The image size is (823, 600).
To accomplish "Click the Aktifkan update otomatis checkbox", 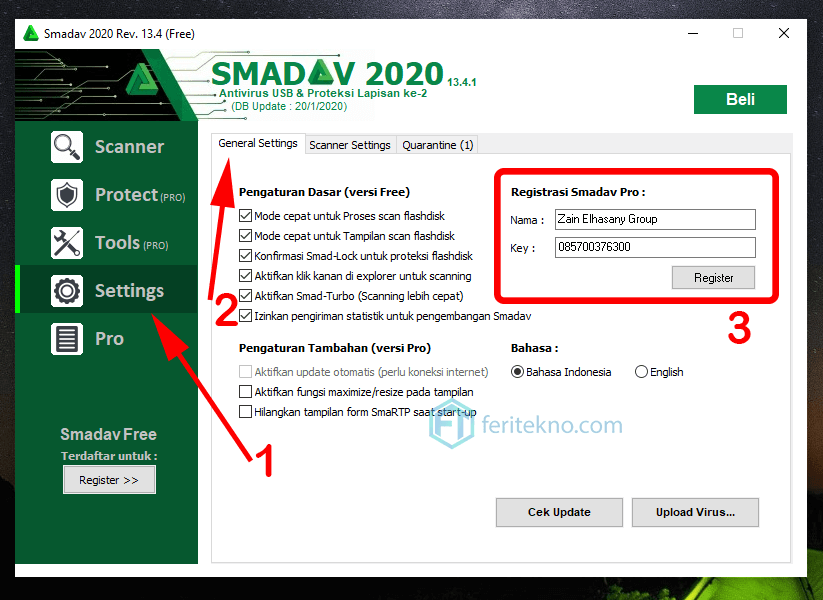I will (x=245, y=372).
